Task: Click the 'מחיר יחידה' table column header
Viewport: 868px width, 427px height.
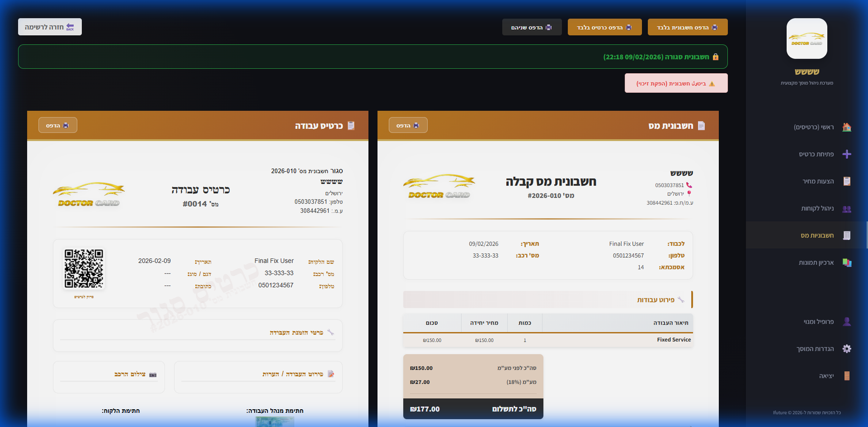Action: pyautogui.click(x=484, y=323)
